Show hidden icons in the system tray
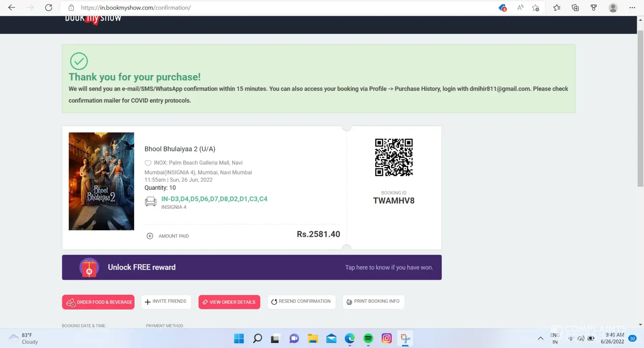 541,338
